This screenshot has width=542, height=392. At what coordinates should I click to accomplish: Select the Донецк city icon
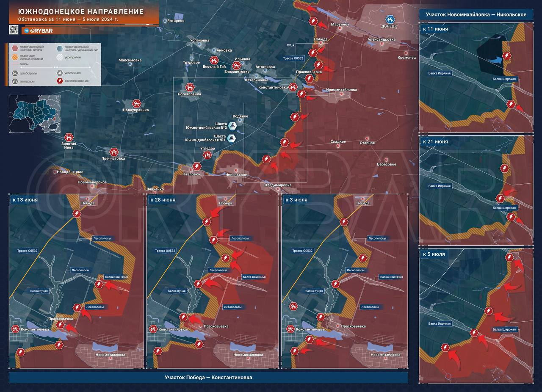tap(390, 19)
